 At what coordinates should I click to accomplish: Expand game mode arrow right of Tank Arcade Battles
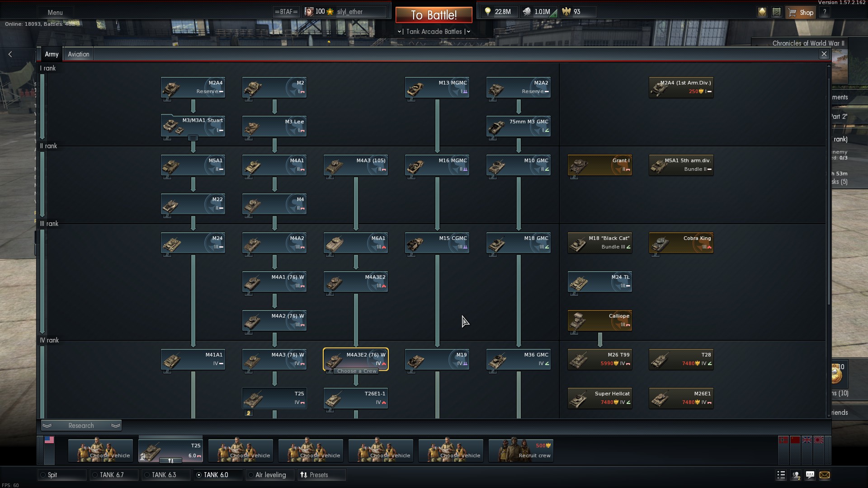468,32
